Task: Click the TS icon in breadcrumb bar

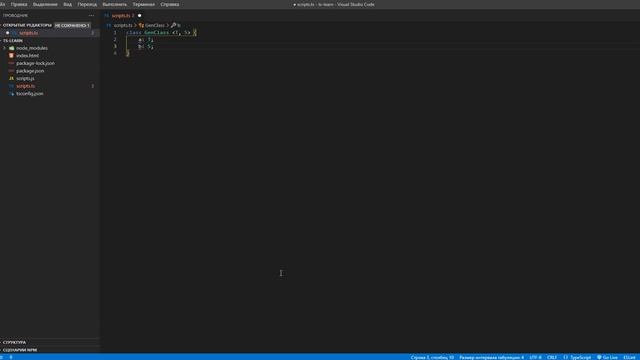Action: (109, 25)
